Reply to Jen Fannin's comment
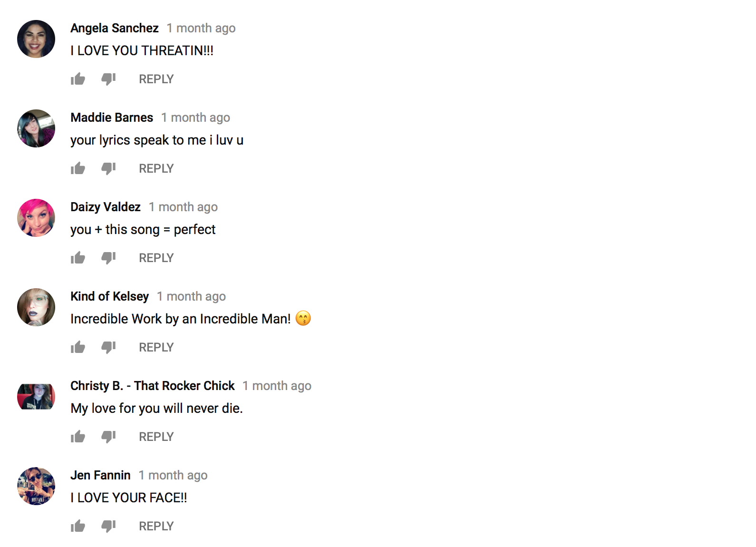This screenshot has width=756, height=547. tap(156, 526)
